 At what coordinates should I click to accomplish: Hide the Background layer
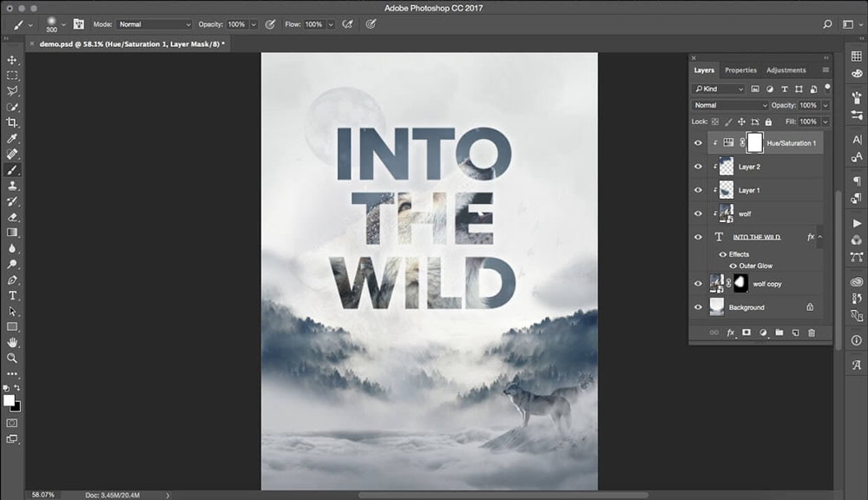697,306
